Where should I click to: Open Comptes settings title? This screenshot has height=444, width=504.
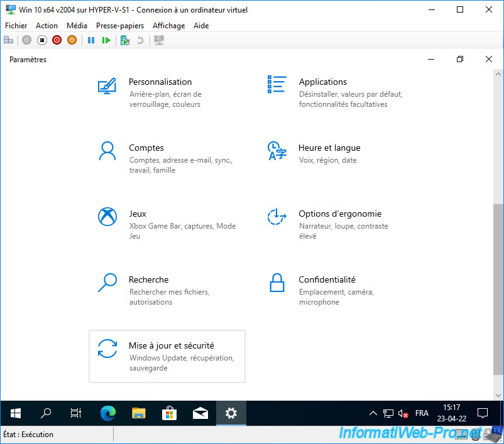pos(146,148)
